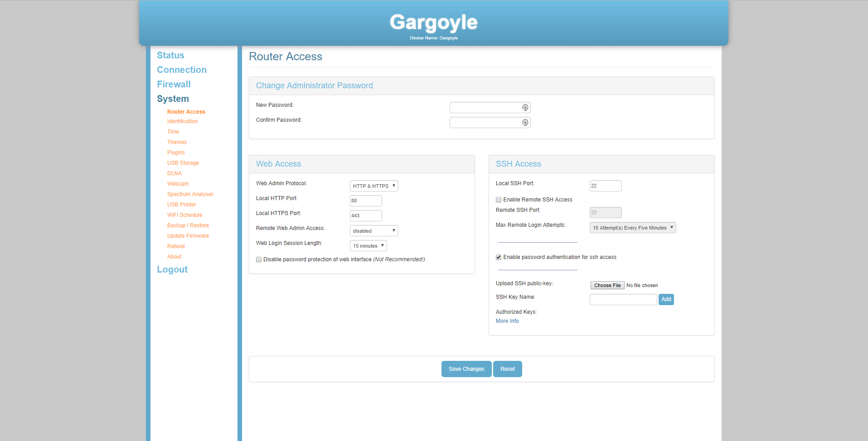Screen dimensions: 868x441
Task: Expand Max Remote Login Attempts dropdown
Action: tap(632, 228)
